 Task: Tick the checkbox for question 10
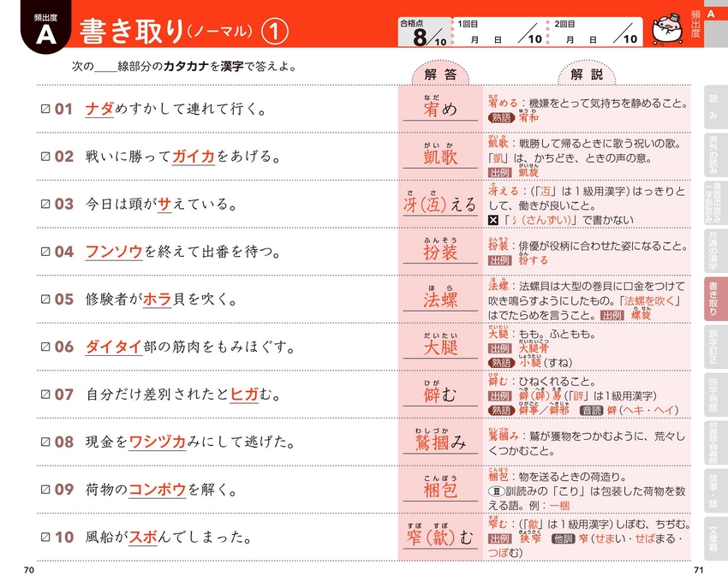pos(45,537)
